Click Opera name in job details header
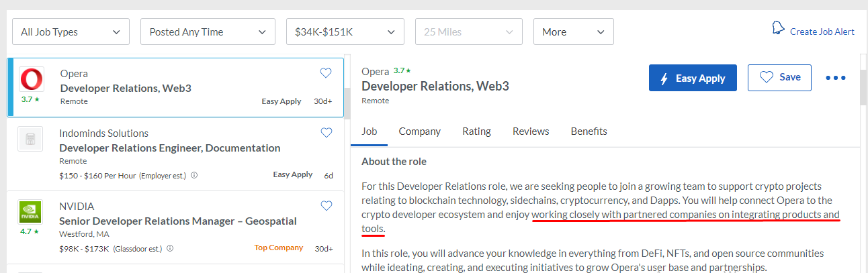 375,72
